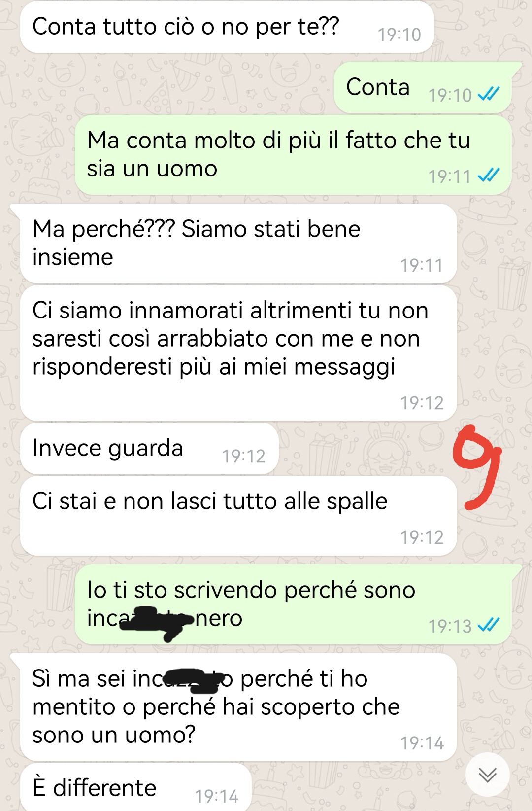This screenshot has width=532, height=811.
Task: Tap the 19:12 timestamp beside 'Invece guarda'
Action: 244,456
